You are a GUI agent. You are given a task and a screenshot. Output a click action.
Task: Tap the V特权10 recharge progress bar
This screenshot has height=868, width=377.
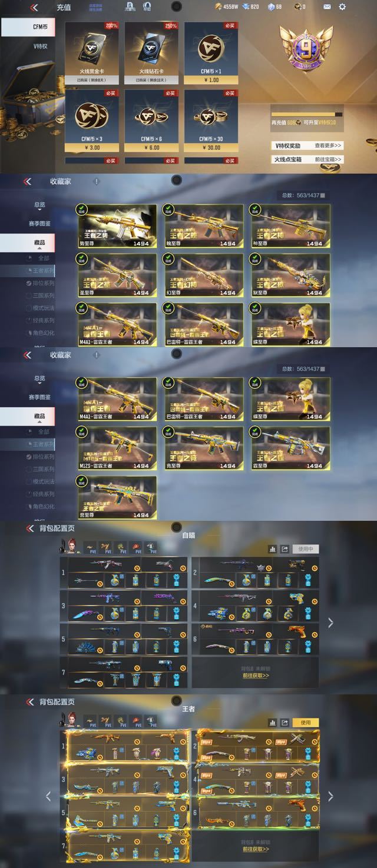[306, 114]
